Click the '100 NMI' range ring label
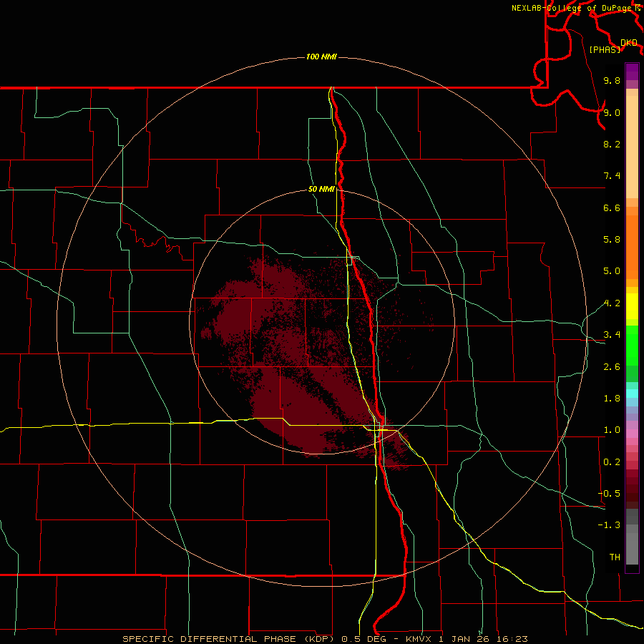Viewport: 644px width, 644px height. coord(321,57)
